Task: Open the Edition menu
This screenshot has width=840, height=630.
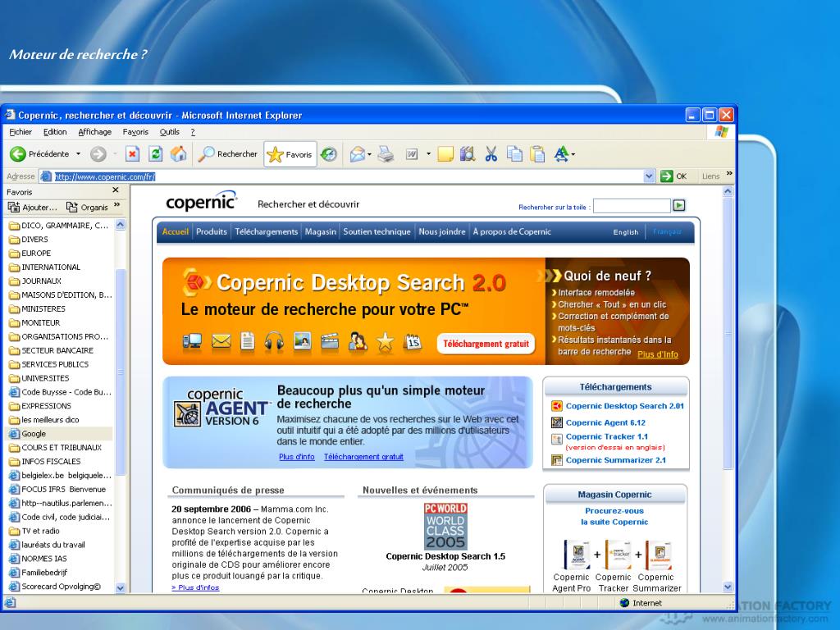Action: [55, 132]
